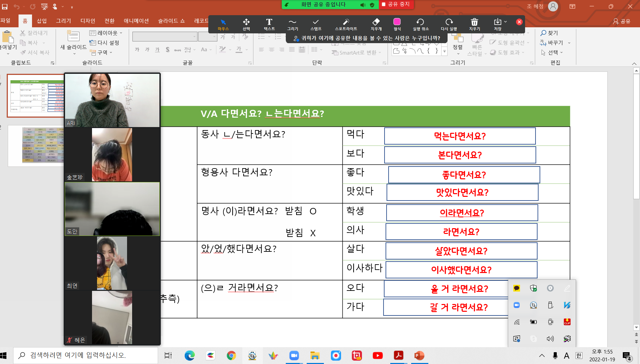Click the 좋다면서요? answer box
Viewport: 640px width, 364px height.
click(x=464, y=175)
